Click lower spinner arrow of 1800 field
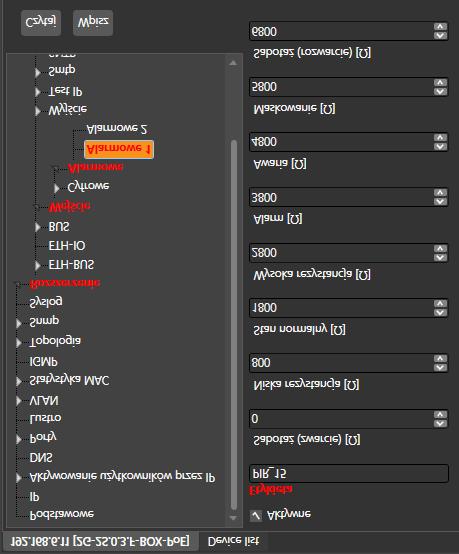This screenshot has height=554, width=459. [x=440, y=313]
